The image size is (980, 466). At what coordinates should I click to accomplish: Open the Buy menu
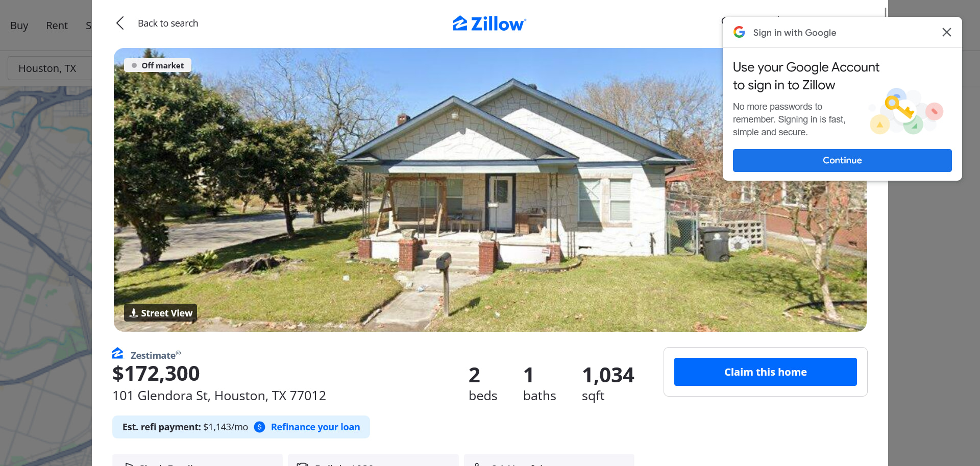pos(19,26)
